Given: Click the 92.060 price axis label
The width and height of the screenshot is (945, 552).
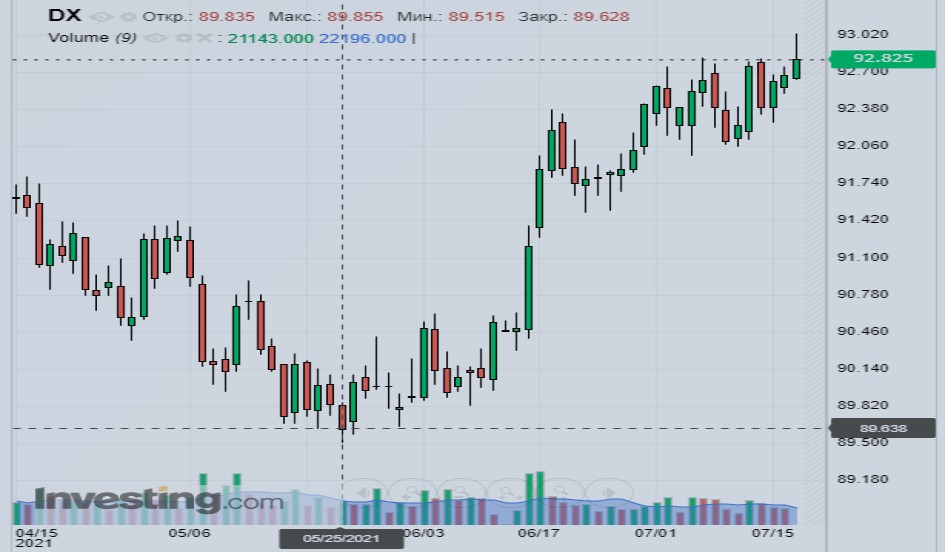Looking at the screenshot, I should point(862,145).
